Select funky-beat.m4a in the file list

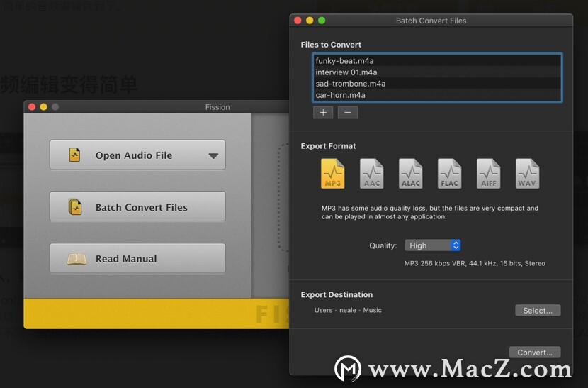(x=437, y=60)
